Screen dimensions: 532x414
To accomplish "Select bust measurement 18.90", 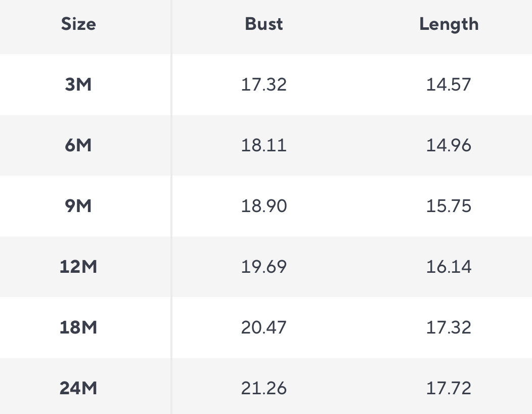I will tap(263, 206).
